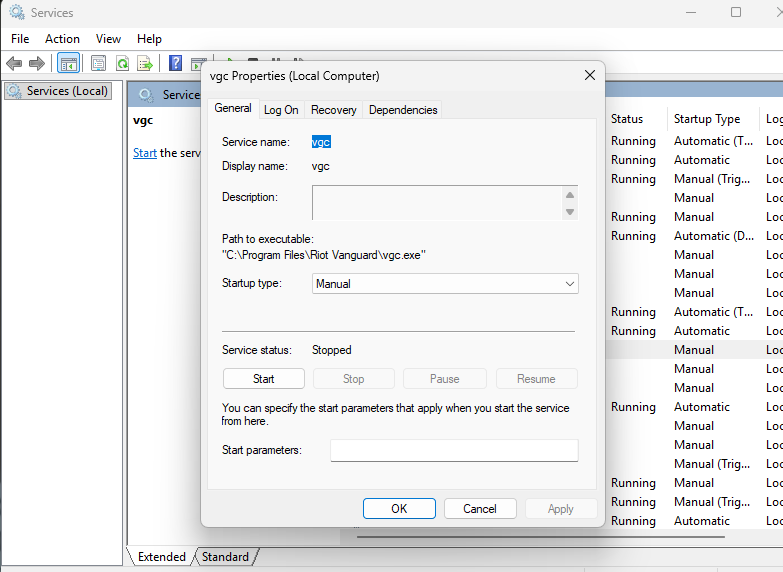Switch to the Extended view tab
783x572 pixels.
(x=161, y=557)
